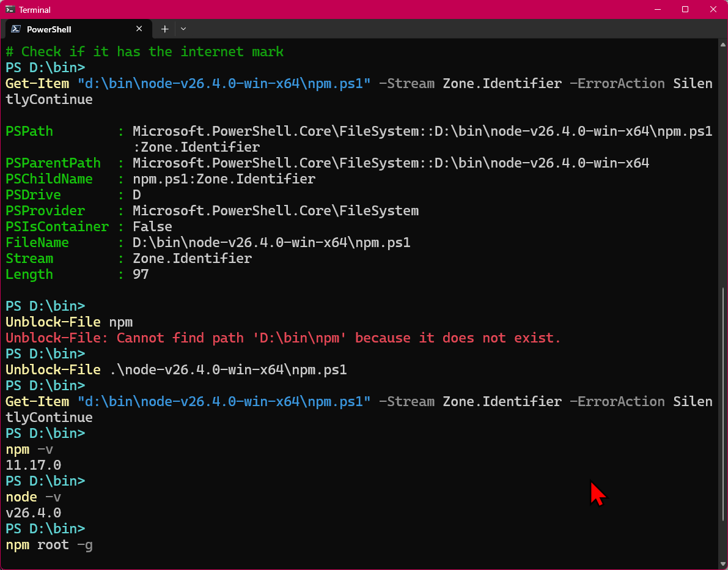Click the "npm root -g" command
Image resolution: width=728 pixels, height=570 pixels.
tap(50, 544)
